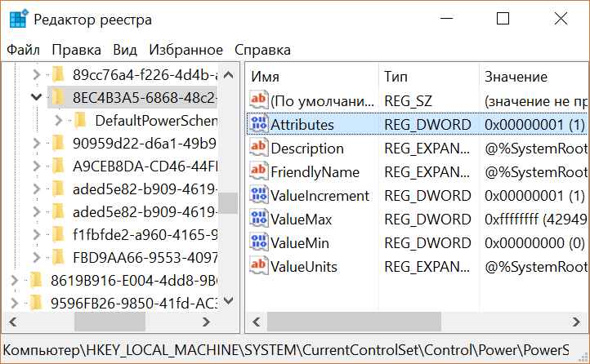
Task: Expand the A9CEB8DA-CD46-44F key
Action: click(x=37, y=166)
